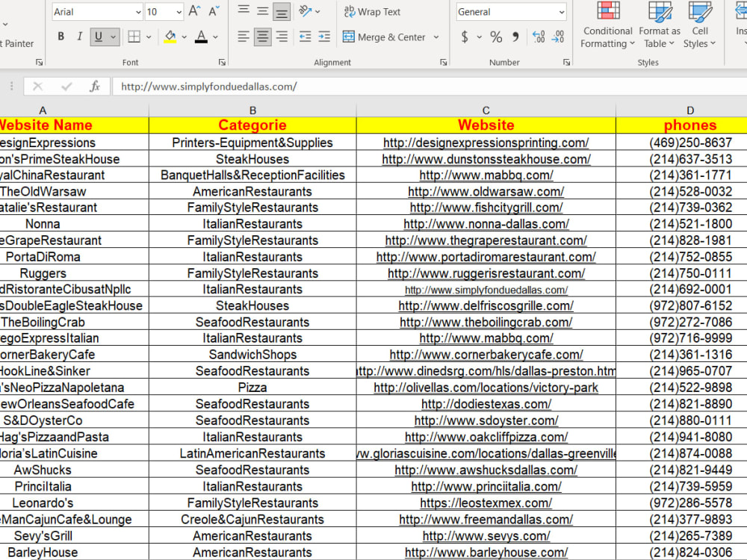Toggle underline formatting
This screenshot has width=747, height=560.
point(99,36)
